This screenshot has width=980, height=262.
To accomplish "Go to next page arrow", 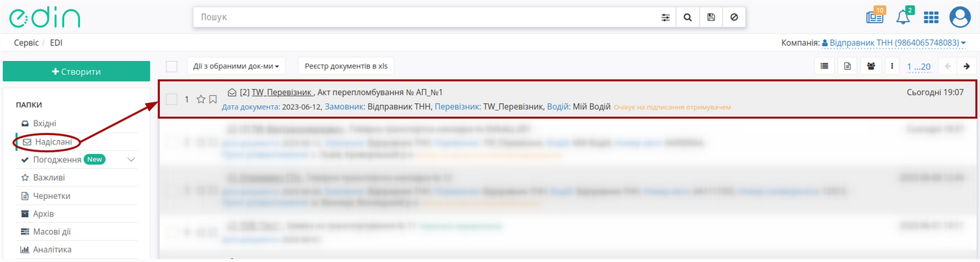I will 966,66.
